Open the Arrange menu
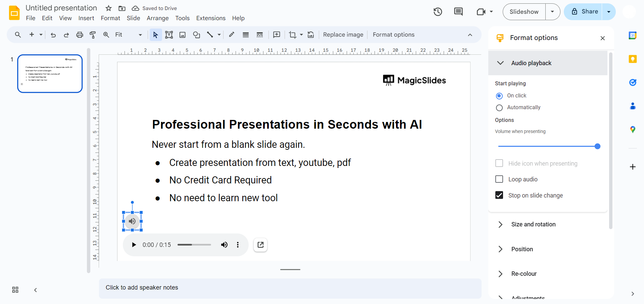The height and width of the screenshot is (304, 644). 157,18
